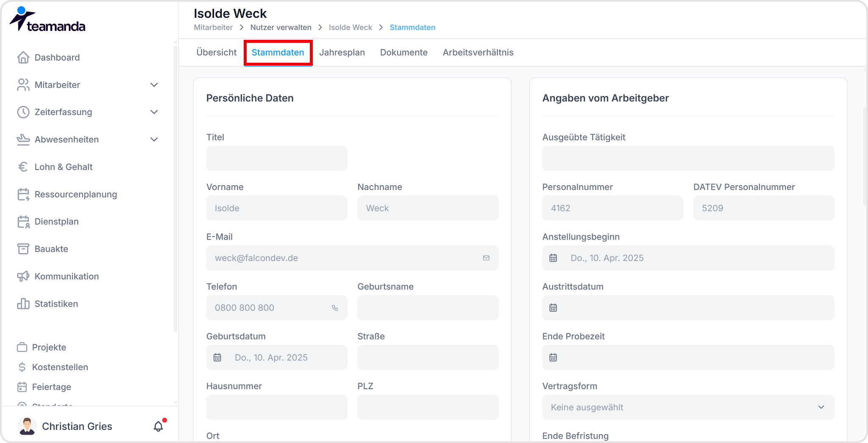Click the DATEV Personalnummer field 5209
868x443 pixels.
point(764,208)
